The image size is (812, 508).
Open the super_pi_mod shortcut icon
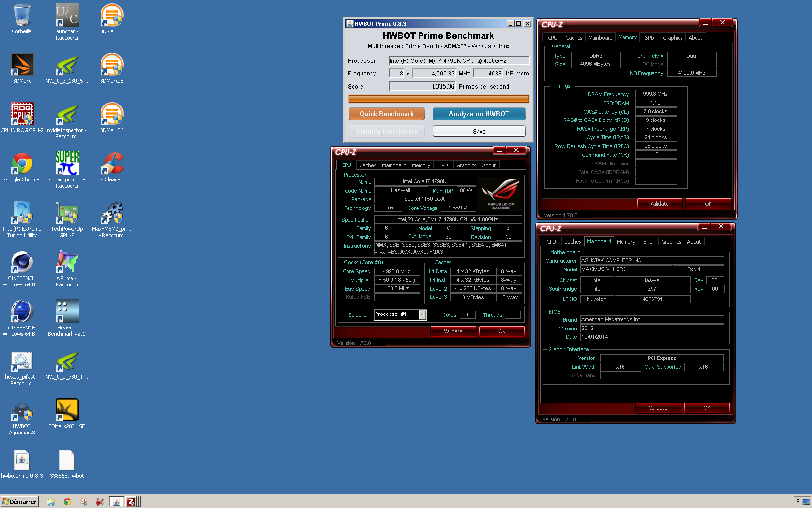click(67, 164)
